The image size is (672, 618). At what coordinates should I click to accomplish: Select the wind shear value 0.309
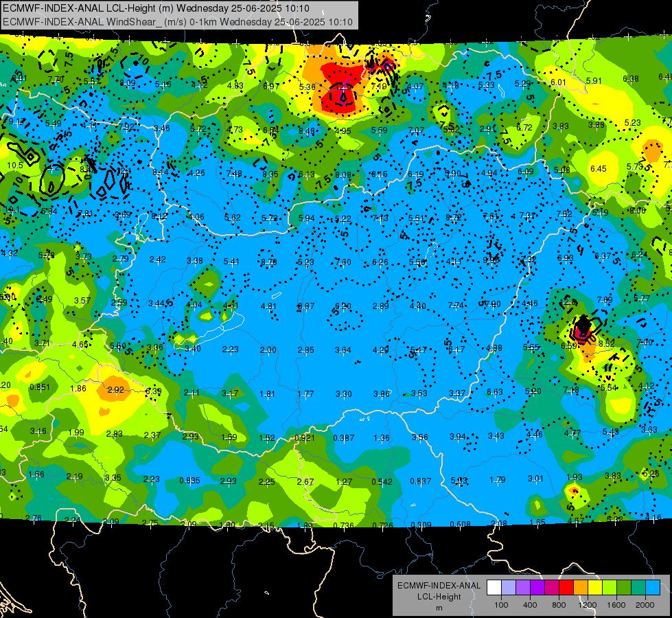[x=421, y=525]
